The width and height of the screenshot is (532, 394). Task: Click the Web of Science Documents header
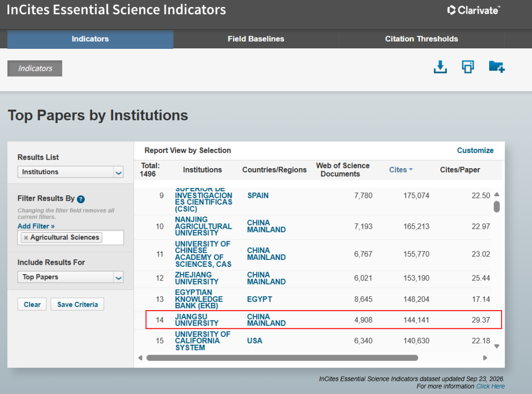343,170
